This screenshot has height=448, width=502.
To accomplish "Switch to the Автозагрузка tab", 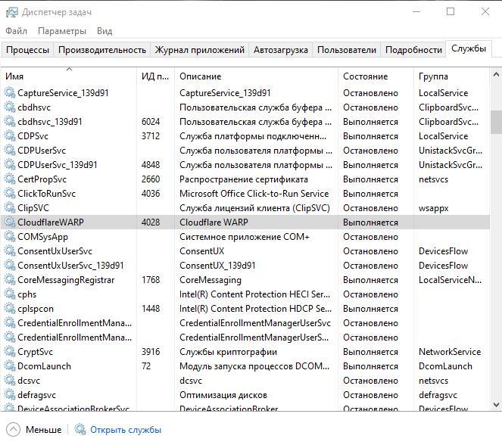I will coord(281,50).
